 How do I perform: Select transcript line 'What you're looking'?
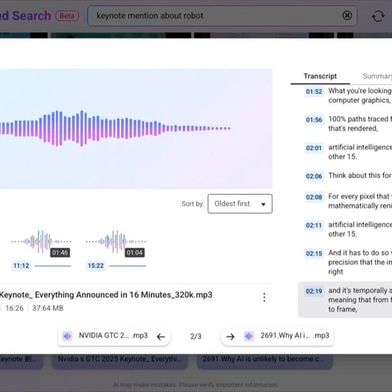[x=360, y=95]
